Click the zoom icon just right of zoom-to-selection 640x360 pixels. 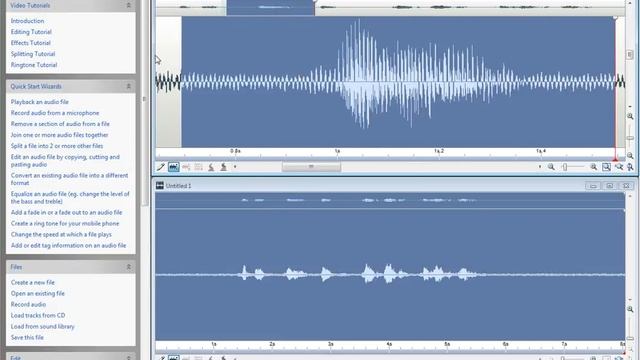tap(619, 167)
